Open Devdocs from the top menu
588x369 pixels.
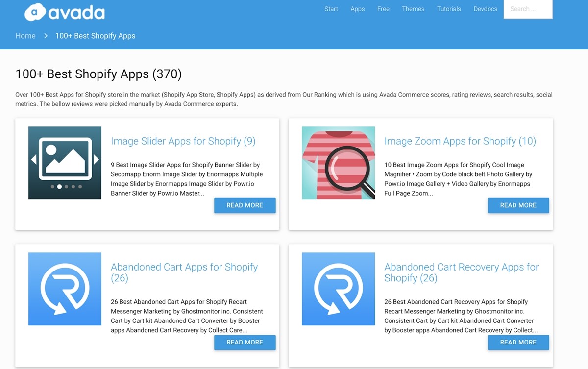tap(486, 9)
